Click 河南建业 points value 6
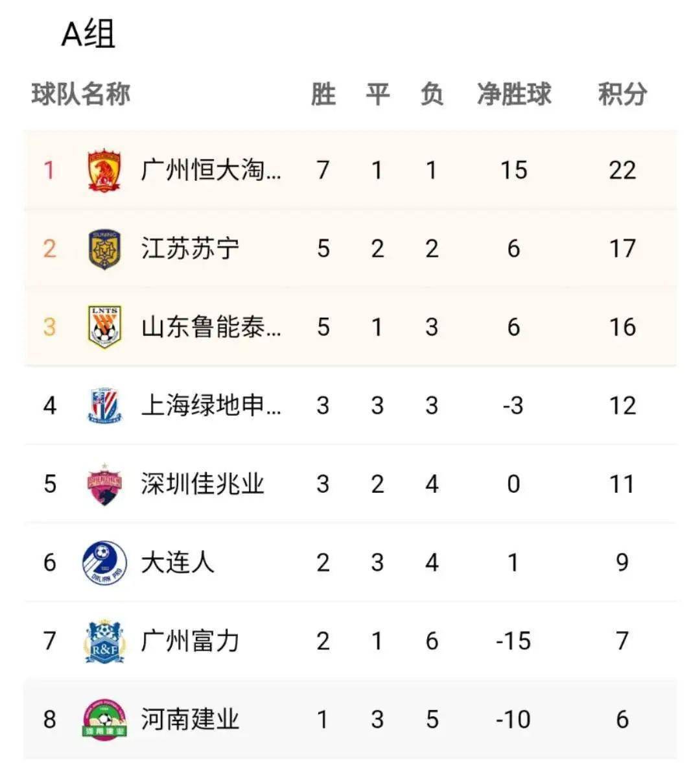The height and width of the screenshot is (777, 700). (622, 719)
